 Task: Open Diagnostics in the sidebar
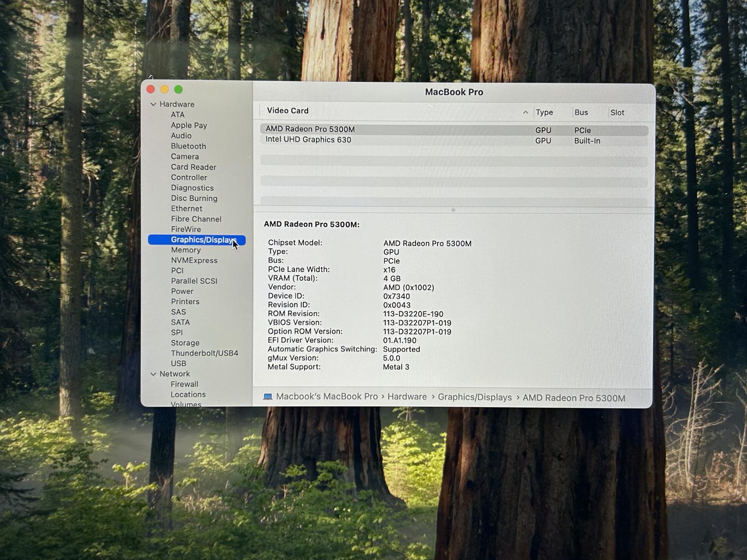(x=192, y=188)
